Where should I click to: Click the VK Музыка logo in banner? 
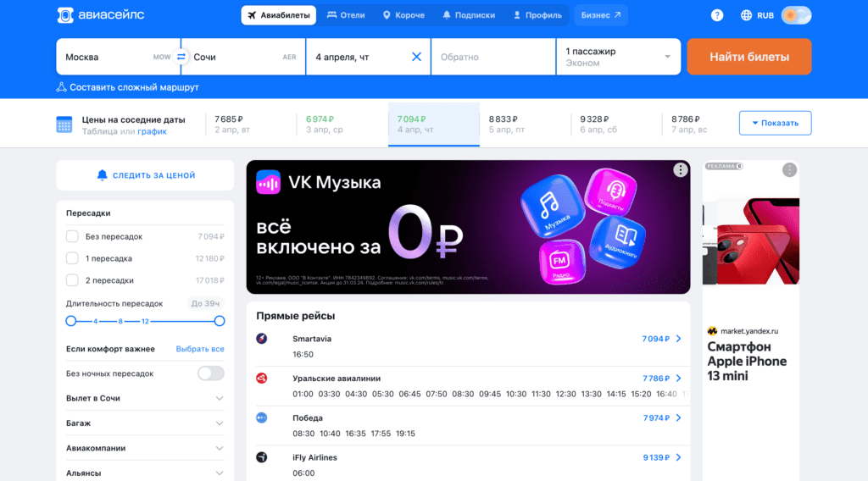268,182
